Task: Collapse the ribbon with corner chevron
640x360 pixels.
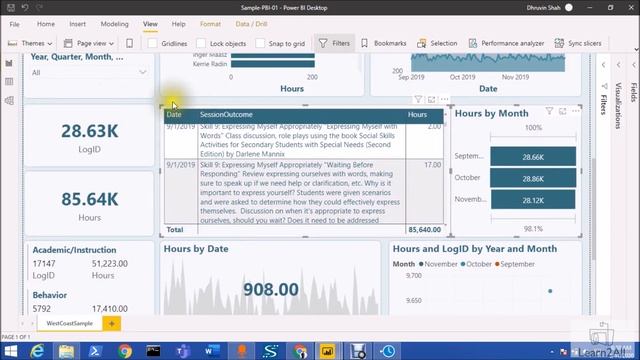Action: [x=636, y=49]
